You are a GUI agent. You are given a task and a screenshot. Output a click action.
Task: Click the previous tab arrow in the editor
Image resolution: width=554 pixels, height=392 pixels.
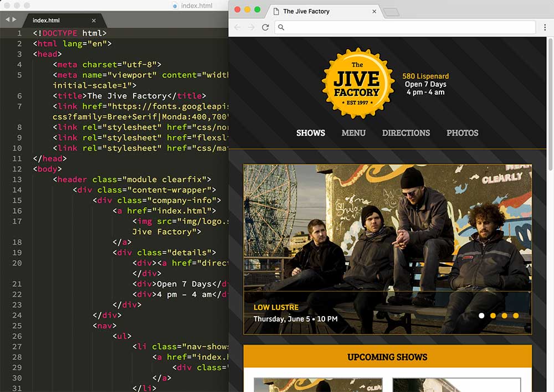point(8,19)
